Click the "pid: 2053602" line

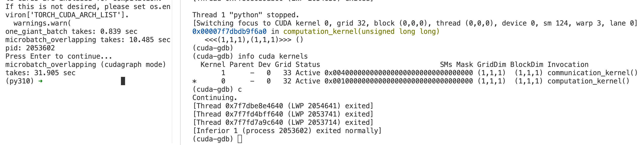tap(30, 48)
